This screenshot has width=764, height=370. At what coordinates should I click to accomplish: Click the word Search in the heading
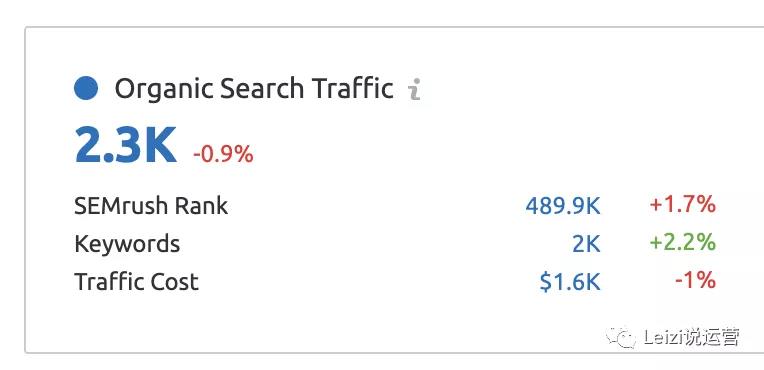[x=262, y=88]
